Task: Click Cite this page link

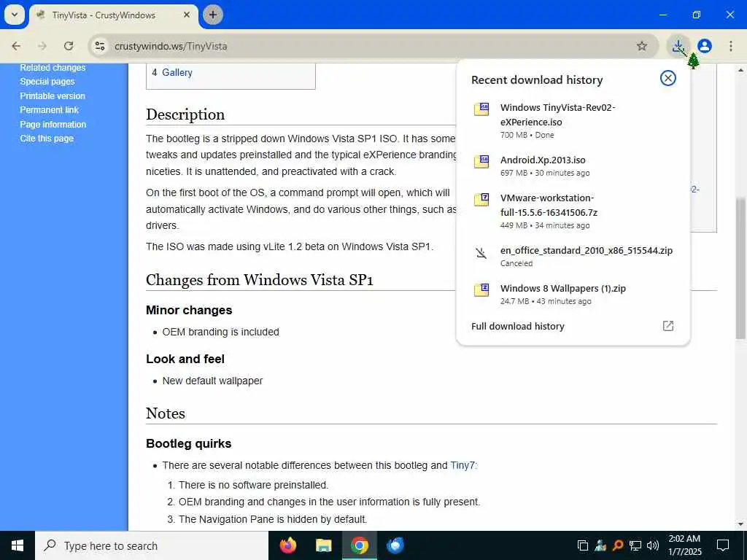Action: [47, 139]
